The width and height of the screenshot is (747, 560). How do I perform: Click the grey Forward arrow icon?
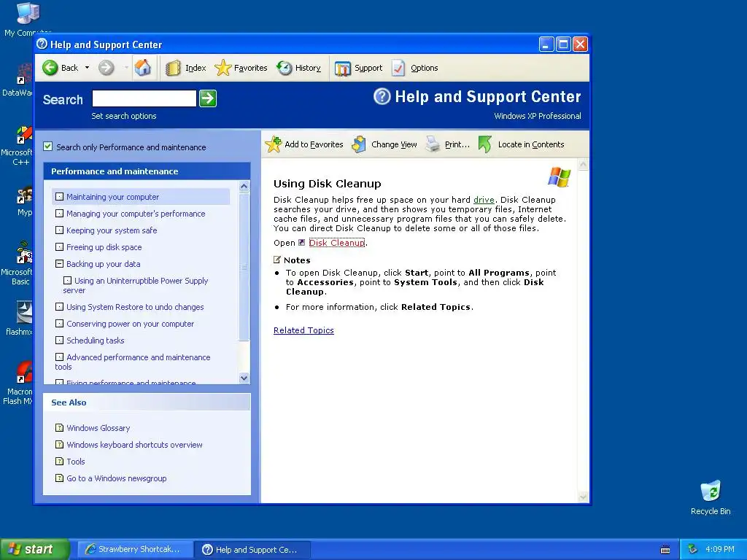[107, 68]
